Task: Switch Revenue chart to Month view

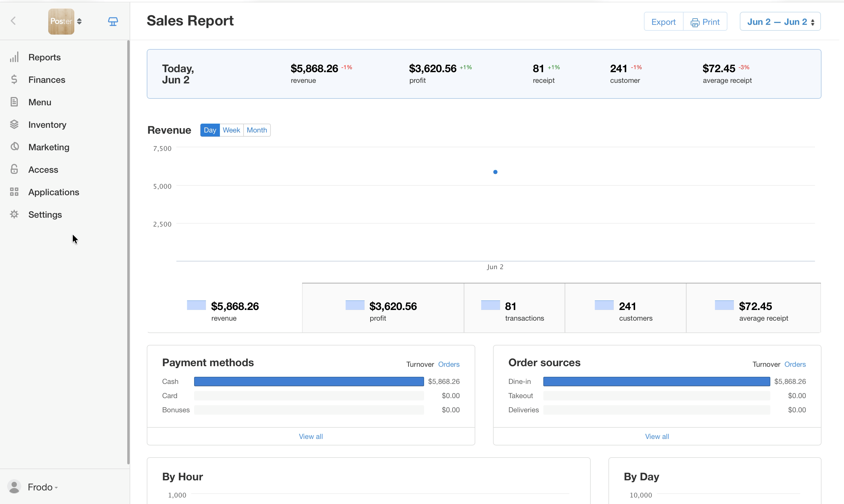Action: coord(257,130)
